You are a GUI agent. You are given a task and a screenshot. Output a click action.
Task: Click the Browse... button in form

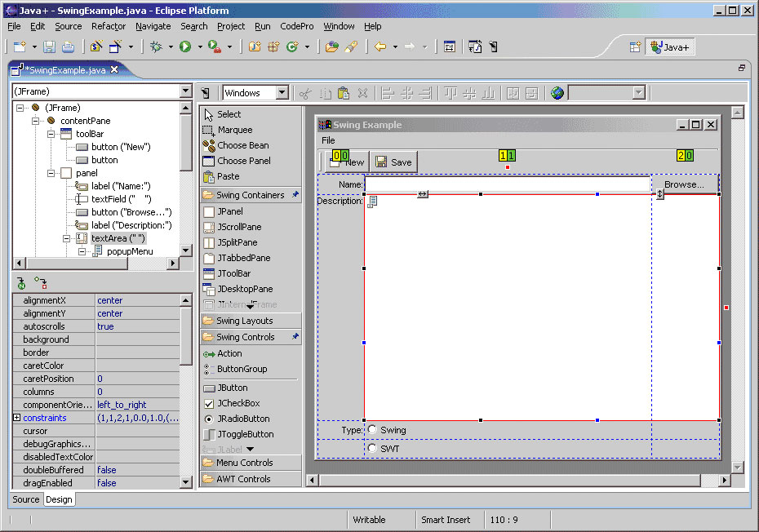click(x=684, y=184)
